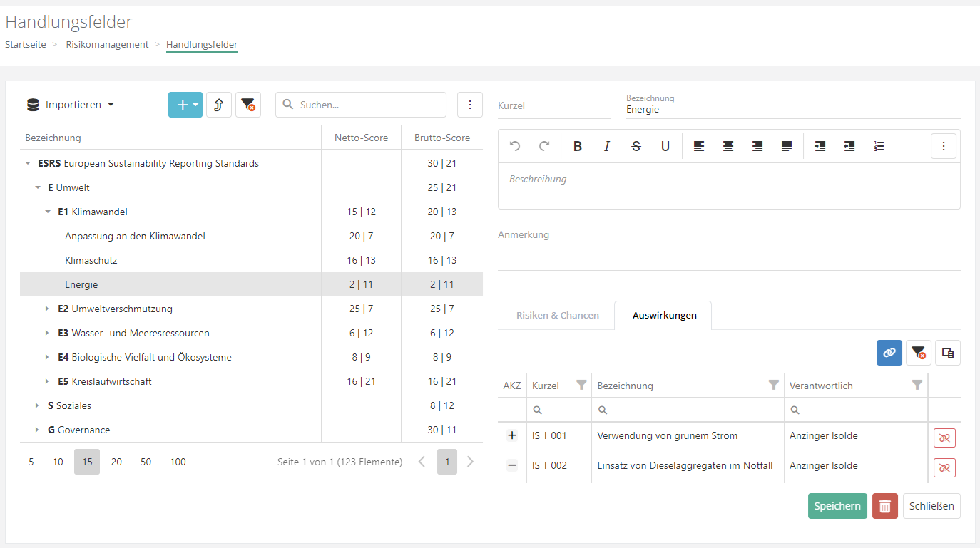This screenshot has width=980, height=548.
Task: Navigate to Risikomanagement breadcrumb
Action: tap(107, 44)
